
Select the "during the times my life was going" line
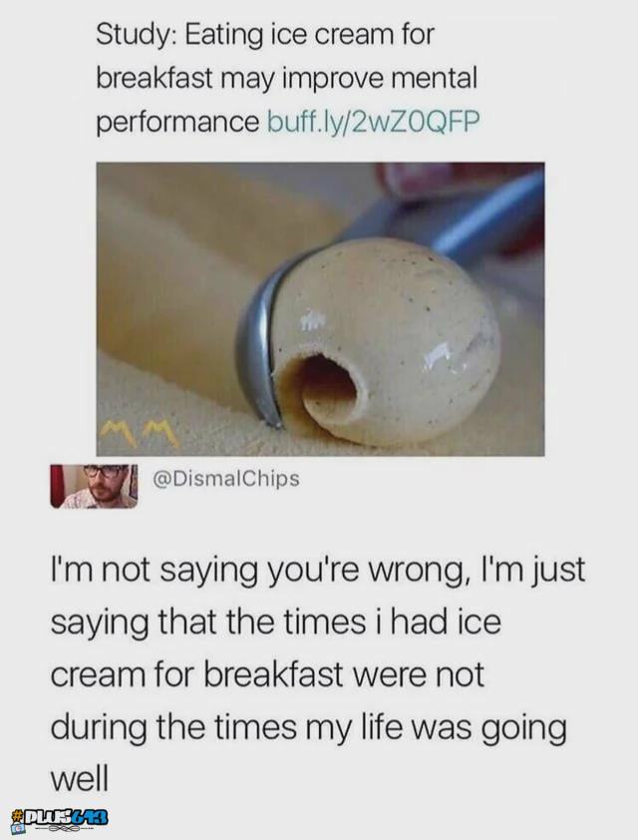click(x=308, y=728)
